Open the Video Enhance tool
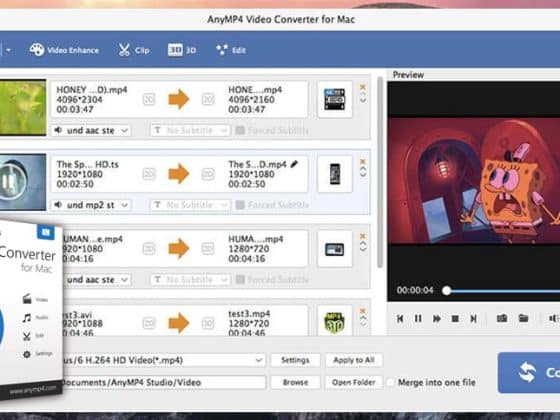560x420 pixels. point(64,50)
